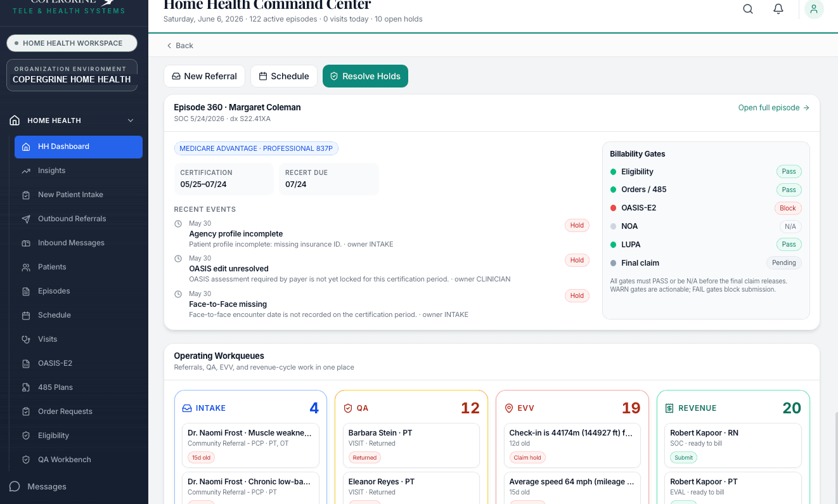Viewport: 838px width, 504px height.
Task: Click the REVENUE queue receipt icon
Action: coord(669,408)
